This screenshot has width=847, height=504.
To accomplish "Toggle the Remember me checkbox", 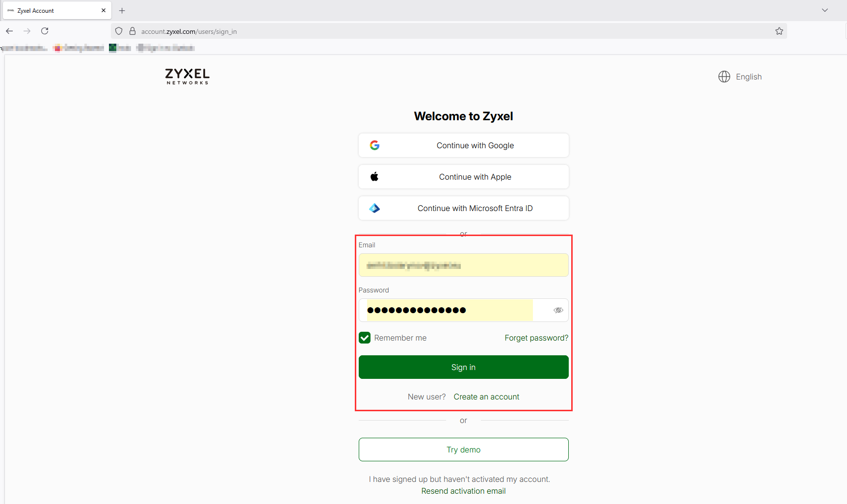I will click(x=365, y=338).
